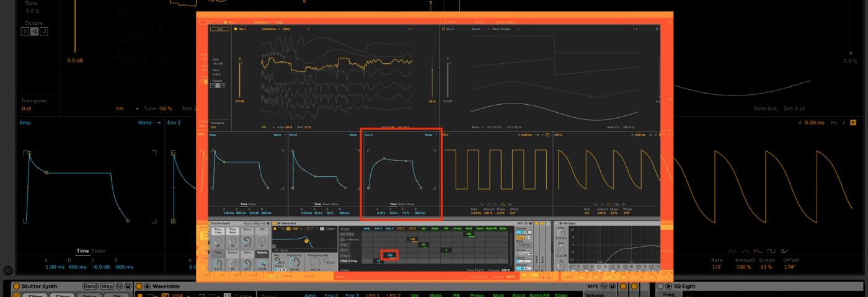Switch Env 3 view to Value tab
Image resolution: width=868 pixels, height=297 pixels.
(410, 205)
